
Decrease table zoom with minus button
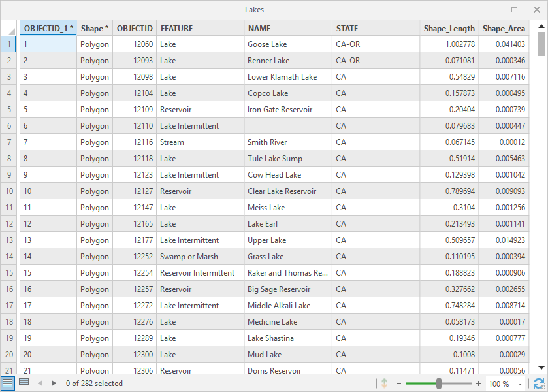point(399,384)
